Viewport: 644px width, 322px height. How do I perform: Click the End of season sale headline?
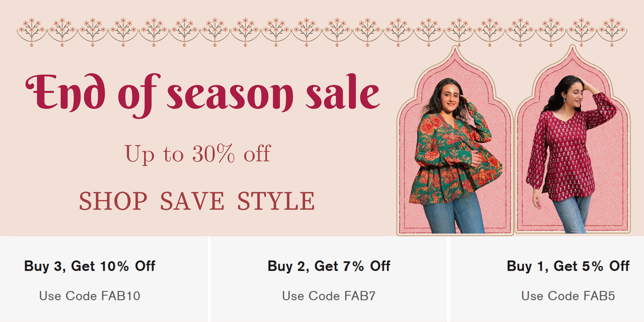[x=203, y=96]
